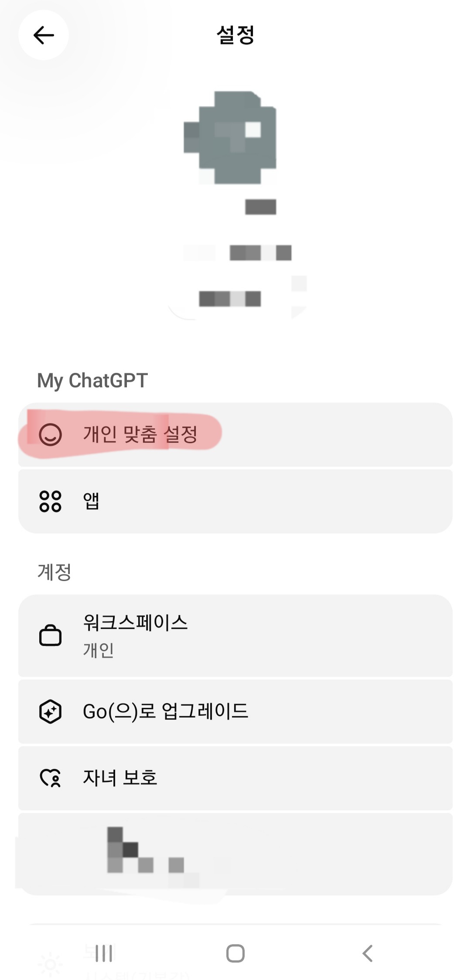Tap the briefcase workspace icon
The height and width of the screenshot is (980, 471).
coord(50,635)
